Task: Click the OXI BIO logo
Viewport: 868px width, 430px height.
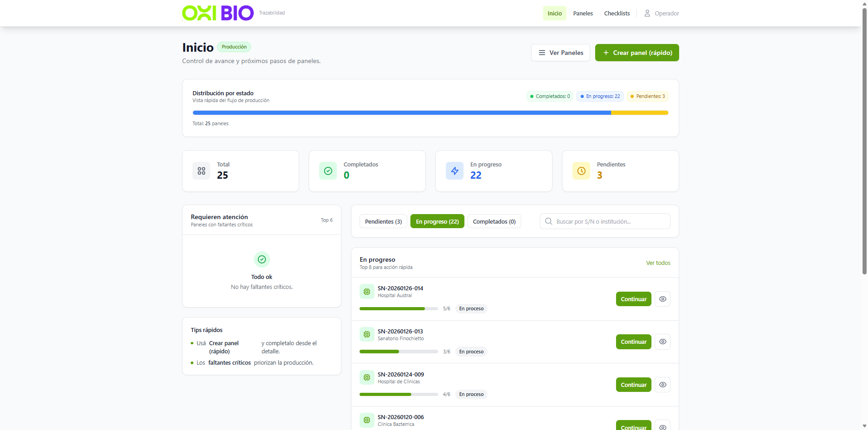Action: point(218,13)
